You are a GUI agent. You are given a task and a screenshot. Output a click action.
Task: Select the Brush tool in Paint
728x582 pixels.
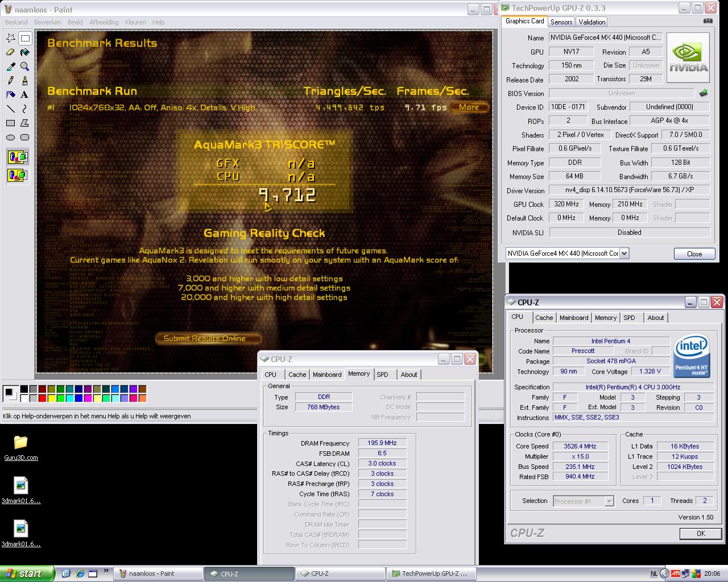(x=25, y=81)
